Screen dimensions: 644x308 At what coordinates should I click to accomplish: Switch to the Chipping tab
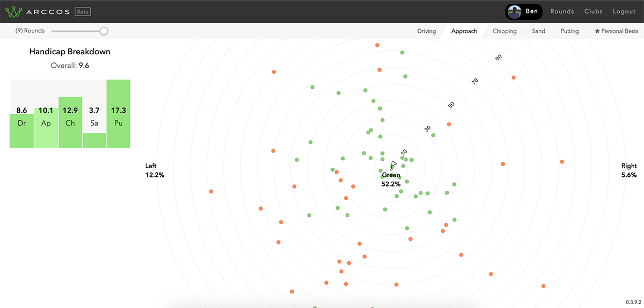pos(504,31)
